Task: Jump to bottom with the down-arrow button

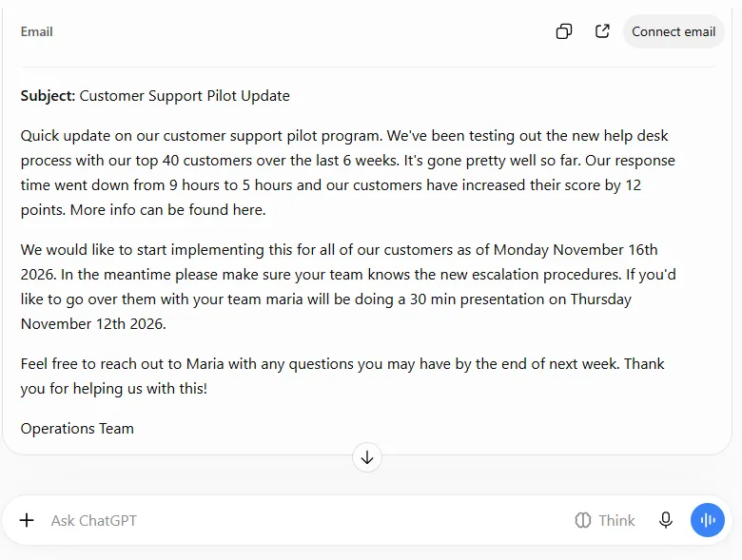Action: pos(367,457)
